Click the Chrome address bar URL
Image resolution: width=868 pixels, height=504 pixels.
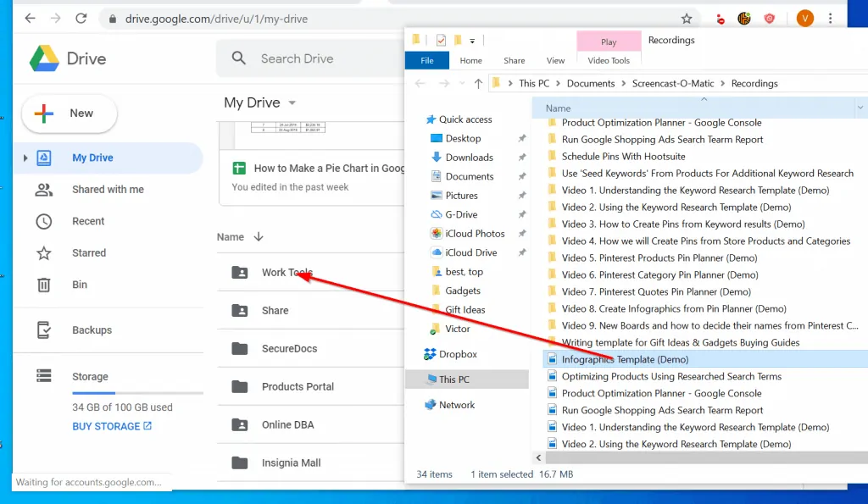[216, 19]
